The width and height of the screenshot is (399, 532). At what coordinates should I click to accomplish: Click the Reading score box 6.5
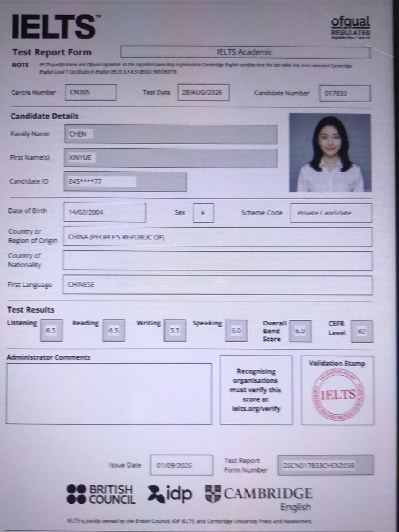coord(113,331)
